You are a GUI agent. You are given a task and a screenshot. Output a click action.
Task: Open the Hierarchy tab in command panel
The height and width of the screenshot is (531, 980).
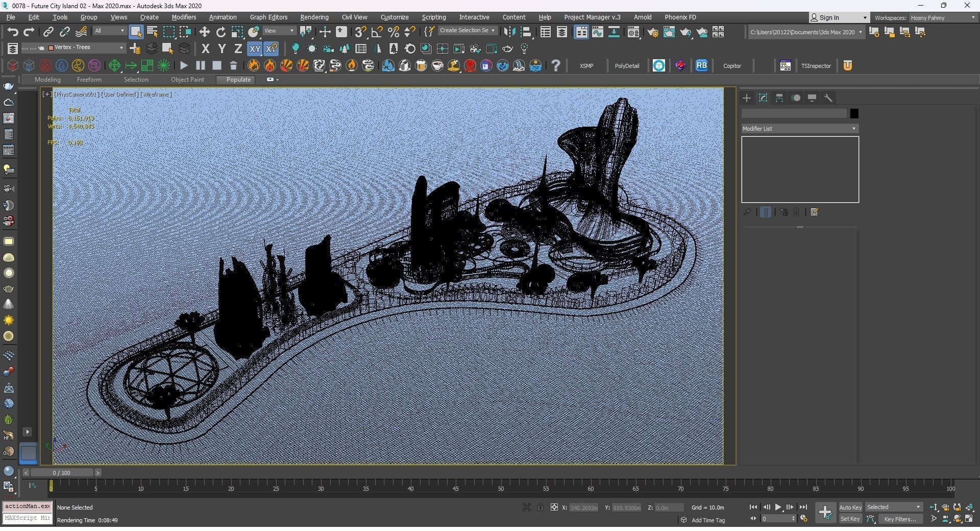click(779, 98)
